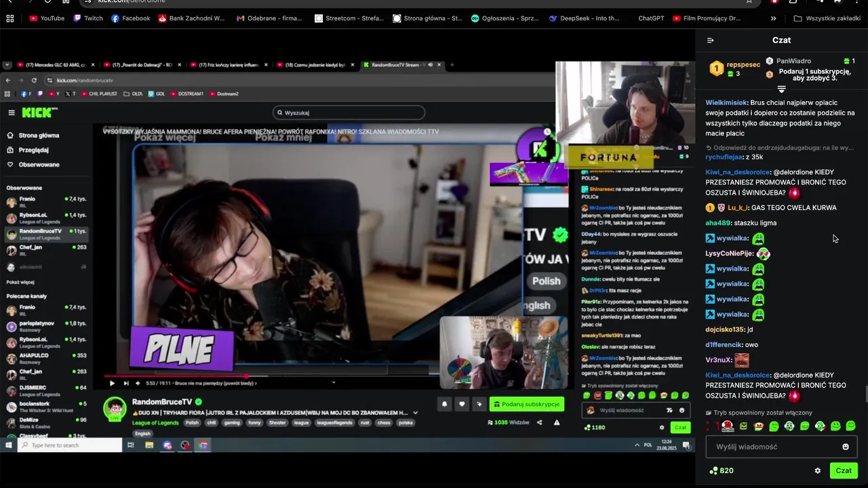Screen dimensions: 868x488
Task: Open rychuflejaa's username in chat
Action: point(724,157)
